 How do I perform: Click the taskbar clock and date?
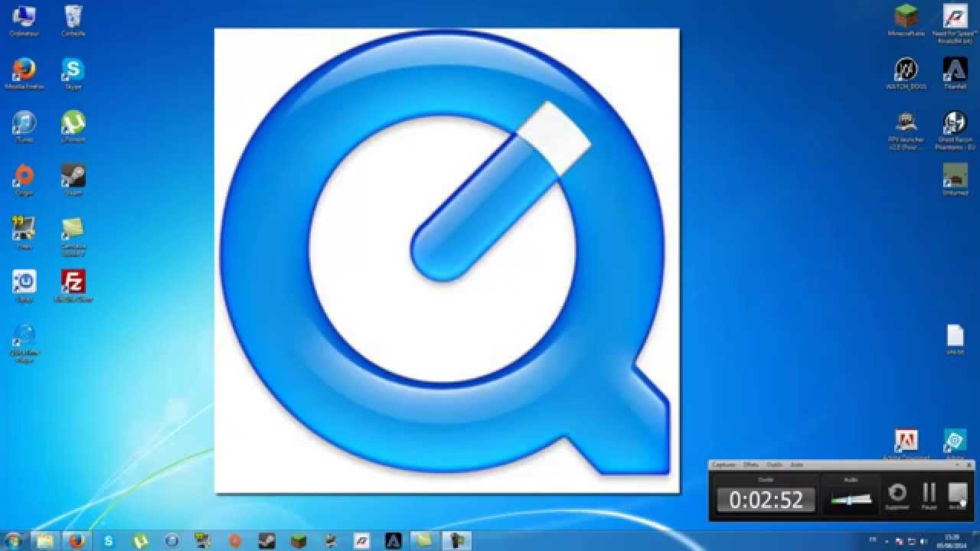pyautogui.click(x=952, y=540)
